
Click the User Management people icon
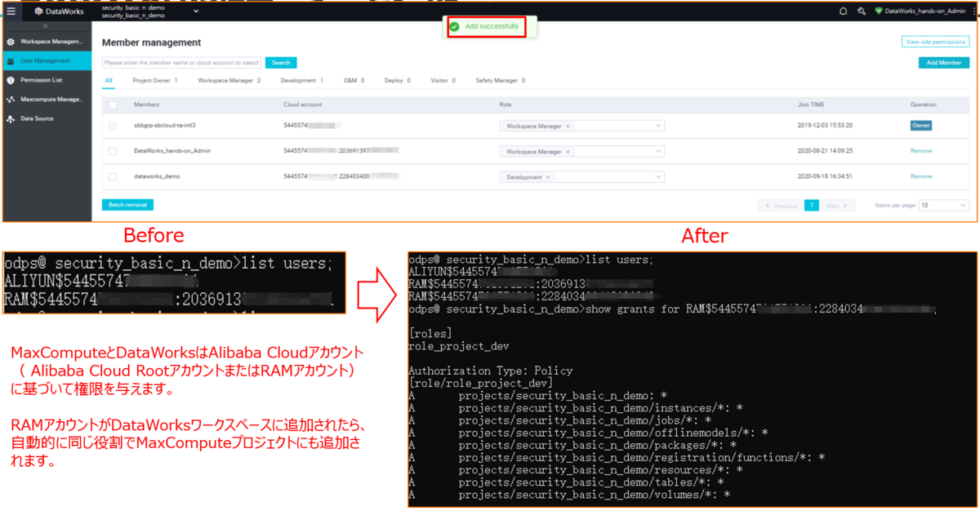[x=10, y=60]
